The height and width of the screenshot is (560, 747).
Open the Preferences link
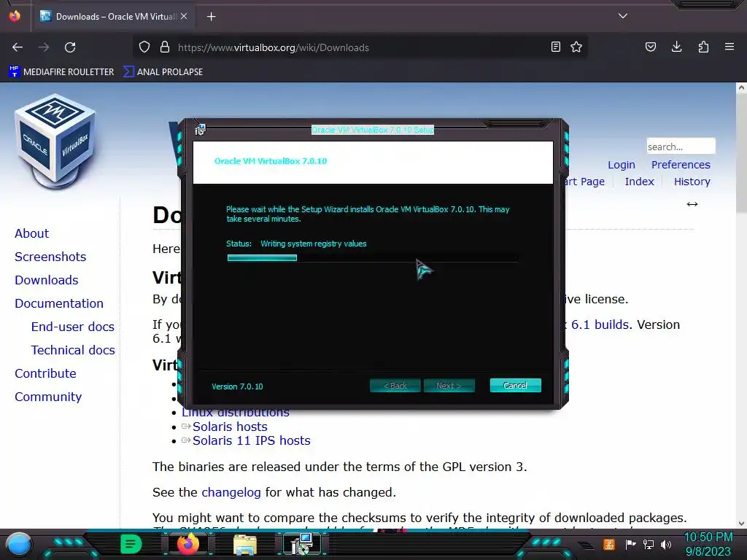[681, 165]
